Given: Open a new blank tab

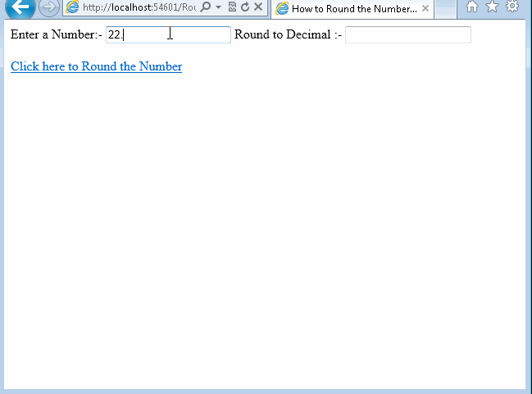Looking at the screenshot, I should click(x=445, y=8).
